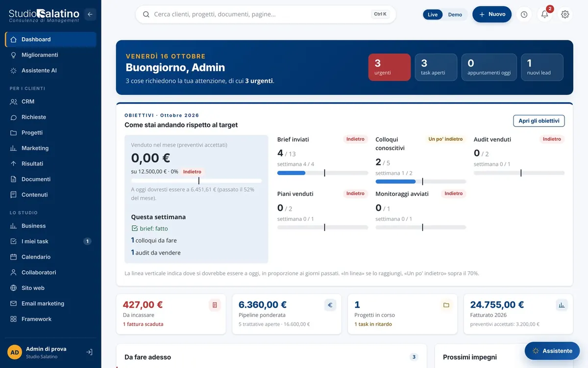The height and width of the screenshot is (368, 588).
Task: Click the Colloqui conoscitivi progress bar
Action: (x=421, y=182)
